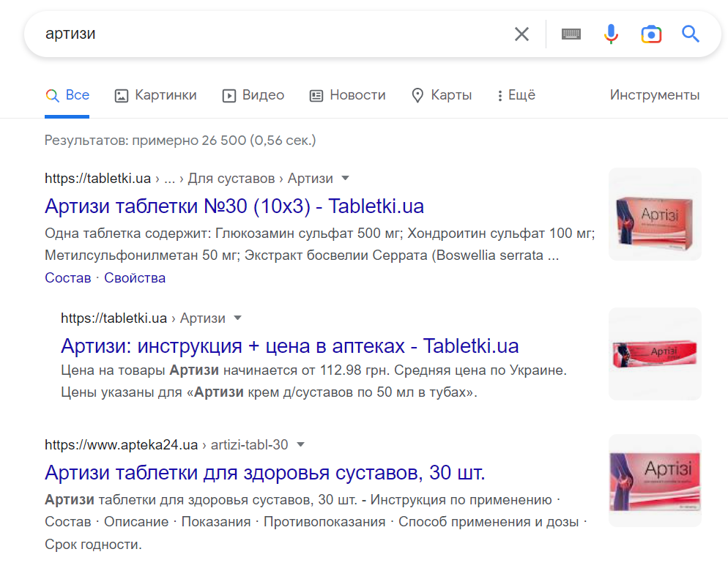Open 'Артизи таблетки №30 (10x3)' result link
Image resolution: width=728 pixels, height=571 pixels.
click(234, 206)
